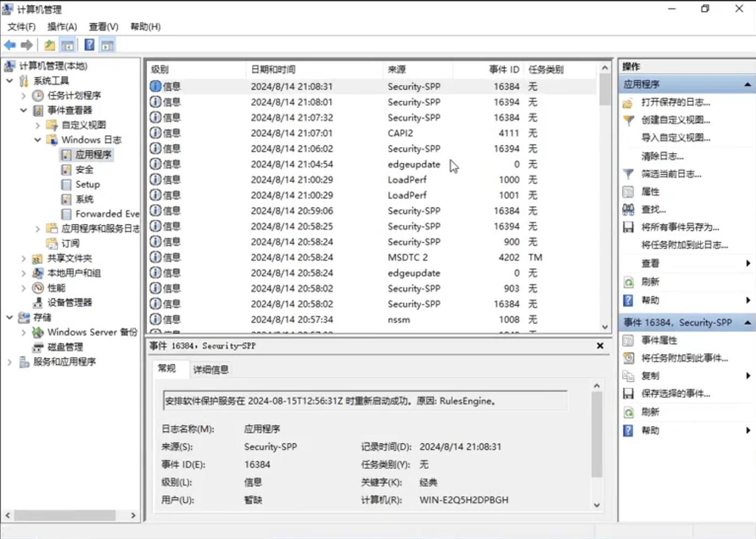Switch to the 详细信息 tab
This screenshot has width=756, height=539.
[211, 369]
